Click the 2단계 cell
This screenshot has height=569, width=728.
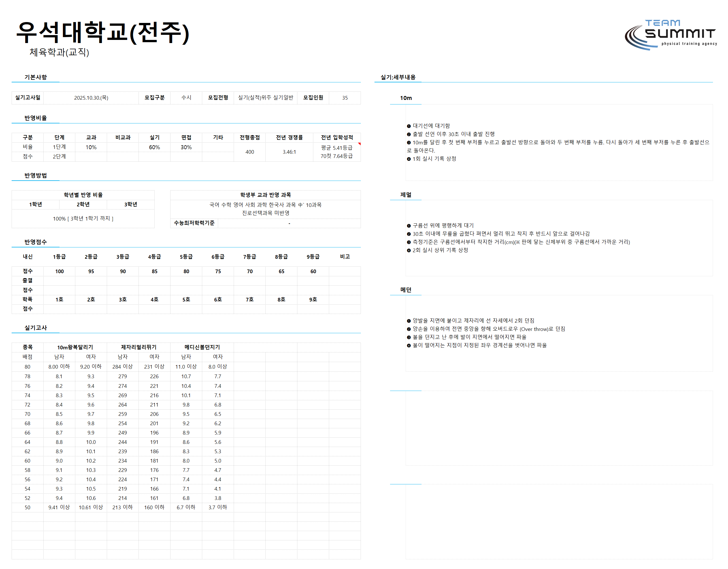tap(59, 157)
